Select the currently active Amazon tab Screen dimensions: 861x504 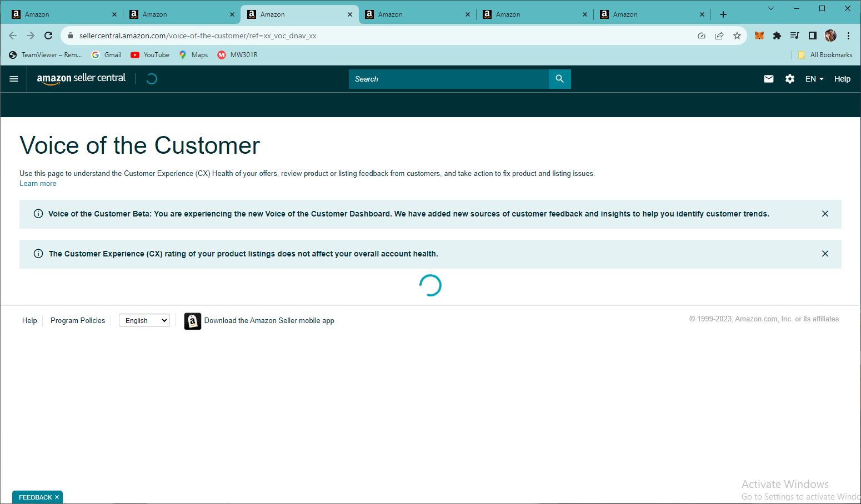[x=300, y=14]
